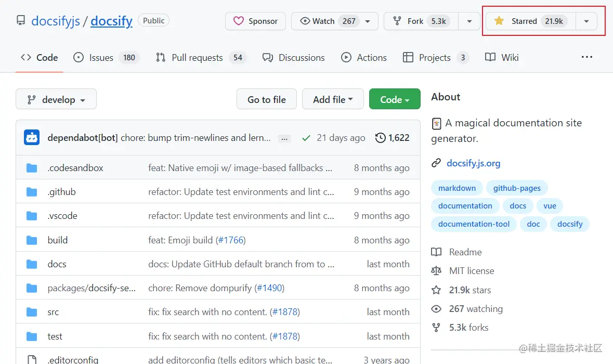Image resolution: width=613 pixels, height=364 pixels.
Task: Open the Wiki tab
Action: pyautogui.click(x=502, y=58)
